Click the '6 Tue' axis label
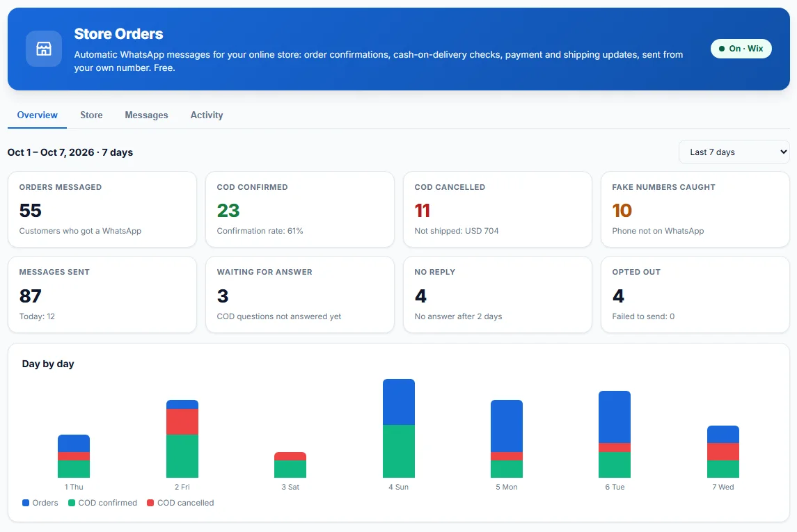The height and width of the screenshot is (532, 797). 615,487
